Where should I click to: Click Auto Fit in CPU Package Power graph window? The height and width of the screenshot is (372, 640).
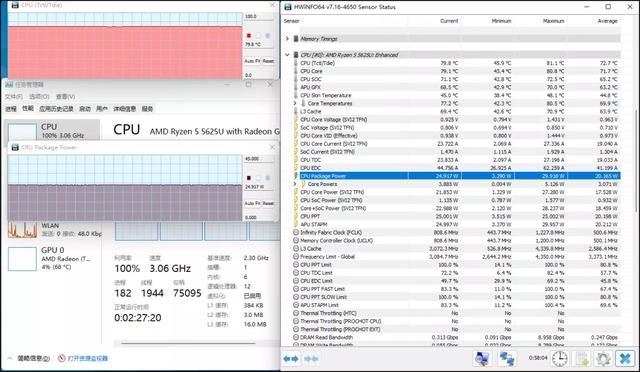[x=252, y=203]
